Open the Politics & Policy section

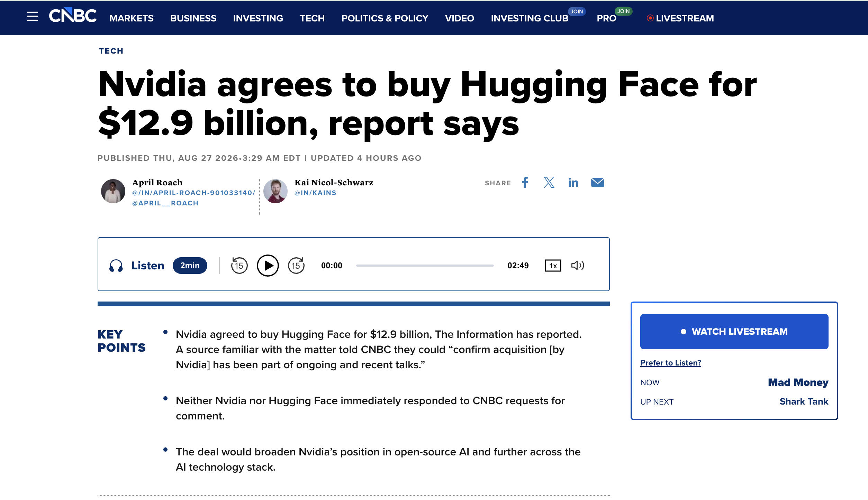click(385, 18)
